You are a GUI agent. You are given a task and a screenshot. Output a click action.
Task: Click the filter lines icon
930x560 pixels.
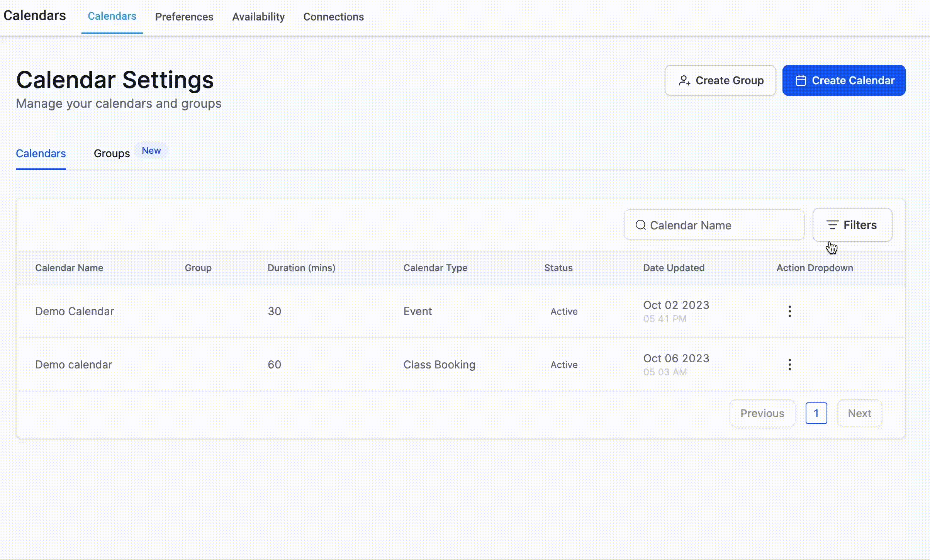(832, 225)
